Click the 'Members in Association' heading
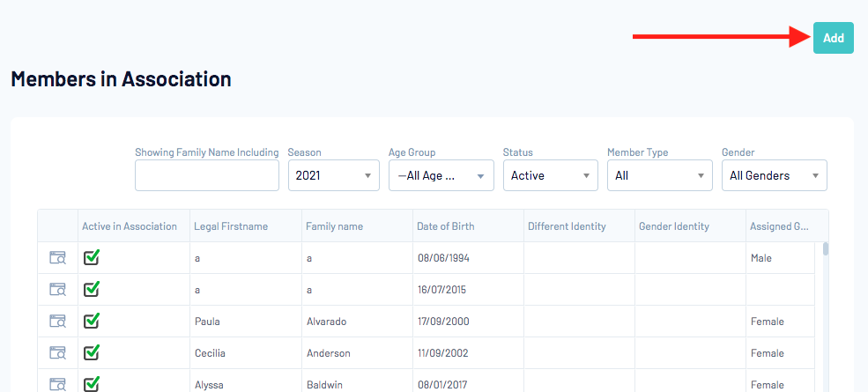The height and width of the screenshot is (392, 868). pos(121,79)
